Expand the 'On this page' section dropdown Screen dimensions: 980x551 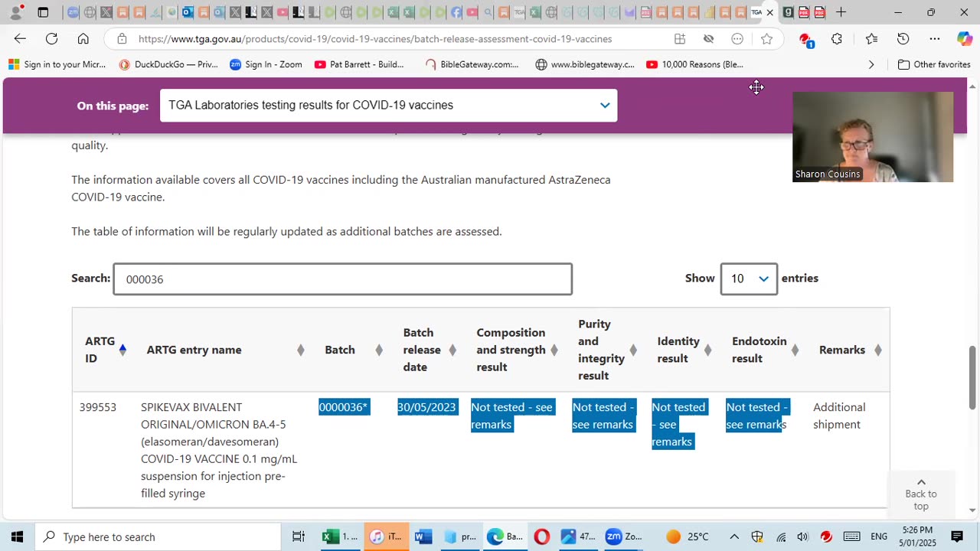pos(388,106)
